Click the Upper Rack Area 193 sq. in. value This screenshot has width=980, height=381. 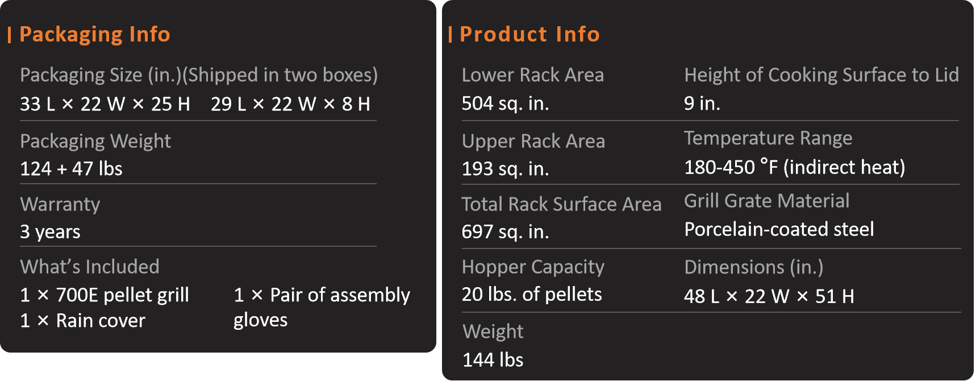505,169
